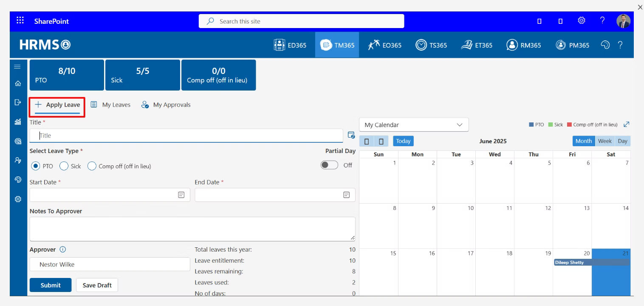Click the sidebar hamburger menu icon

pyautogui.click(x=17, y=67)
